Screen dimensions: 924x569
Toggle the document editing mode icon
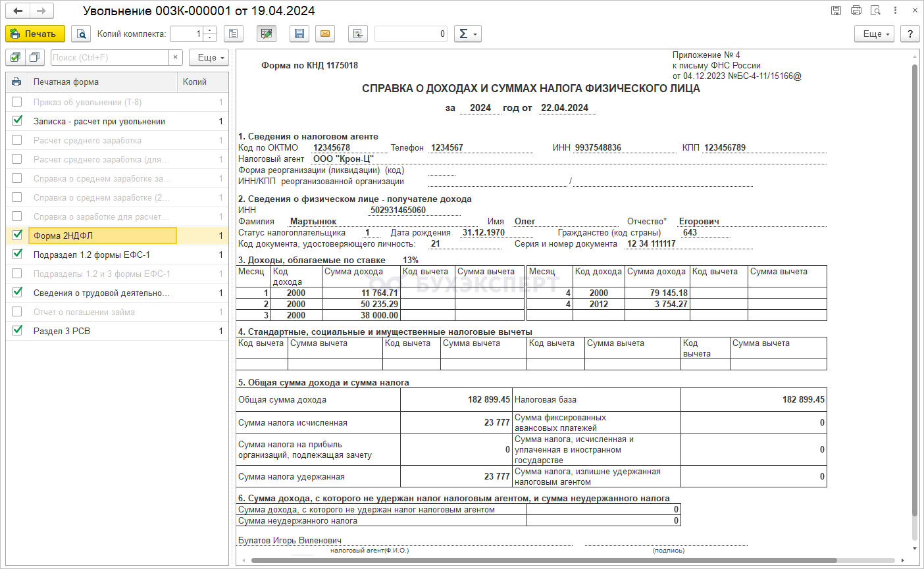pos(267,34)
